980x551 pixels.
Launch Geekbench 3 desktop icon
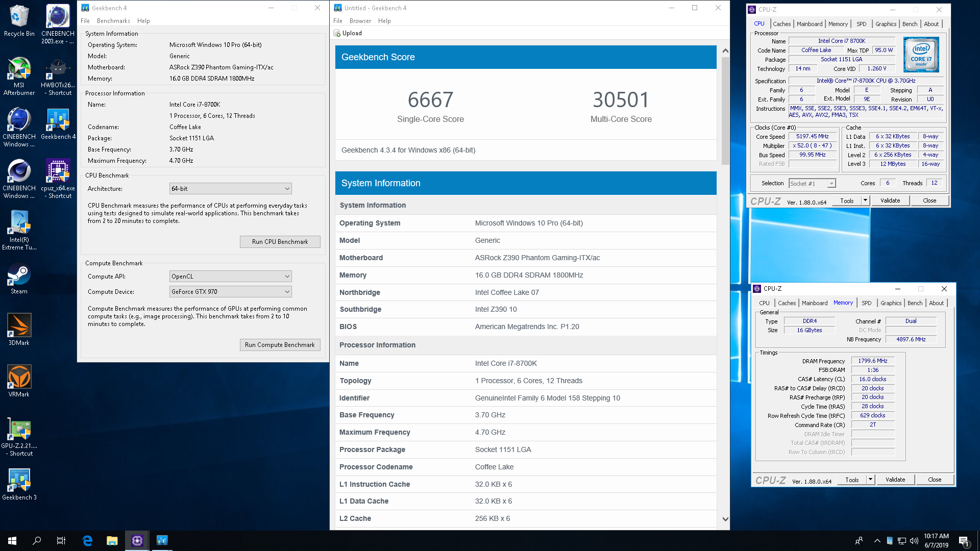(19, 484)
